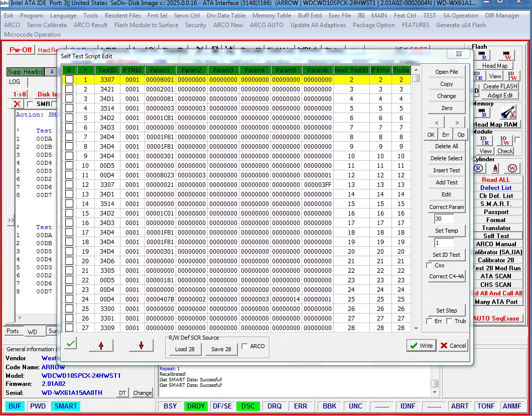532x416 pixels.
Task: Click the green checkmark icon in dialog
Action: pyautogui.click(x=71, y=343)
